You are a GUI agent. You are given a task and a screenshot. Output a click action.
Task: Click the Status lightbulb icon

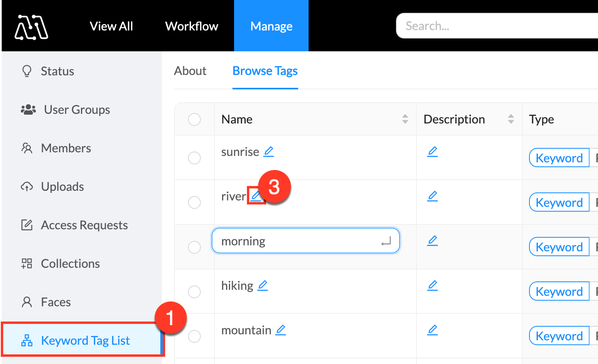click(x=26, y=71)
